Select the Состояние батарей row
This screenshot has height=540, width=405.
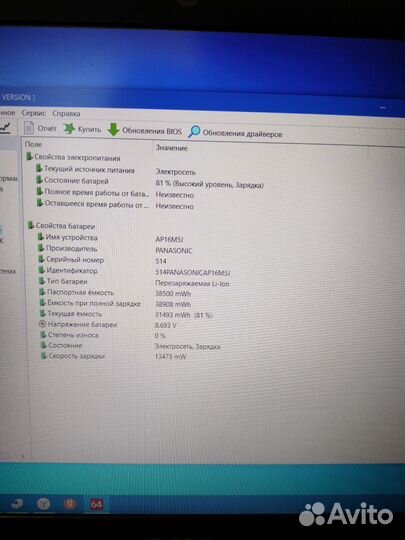click(73, 180)
